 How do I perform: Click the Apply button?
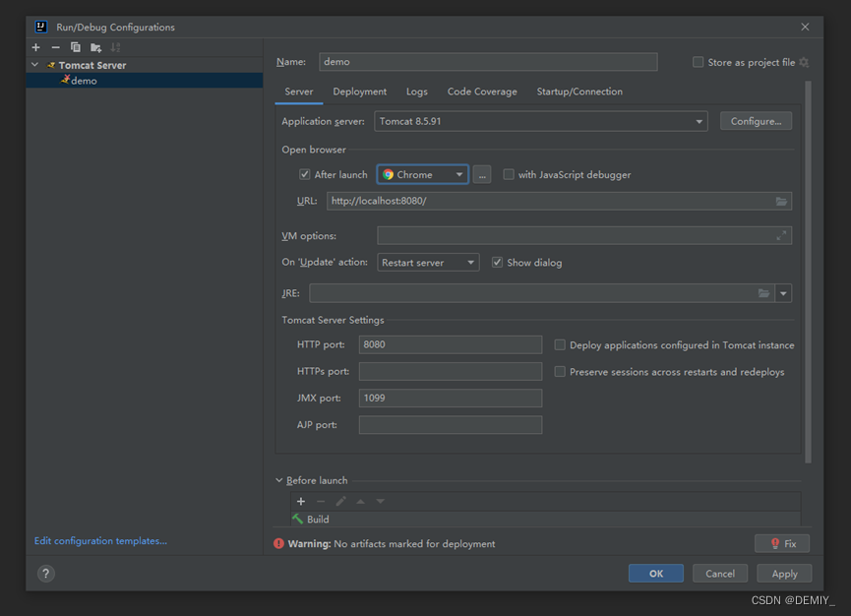(784, 574)
